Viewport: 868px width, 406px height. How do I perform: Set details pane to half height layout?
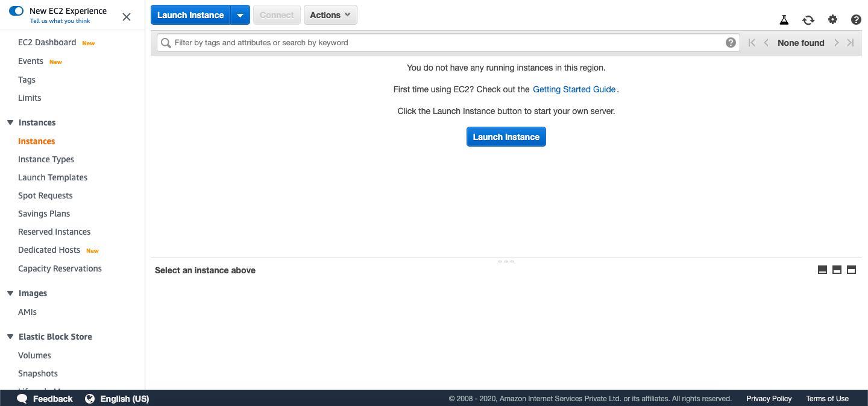[x=837, y=270]
